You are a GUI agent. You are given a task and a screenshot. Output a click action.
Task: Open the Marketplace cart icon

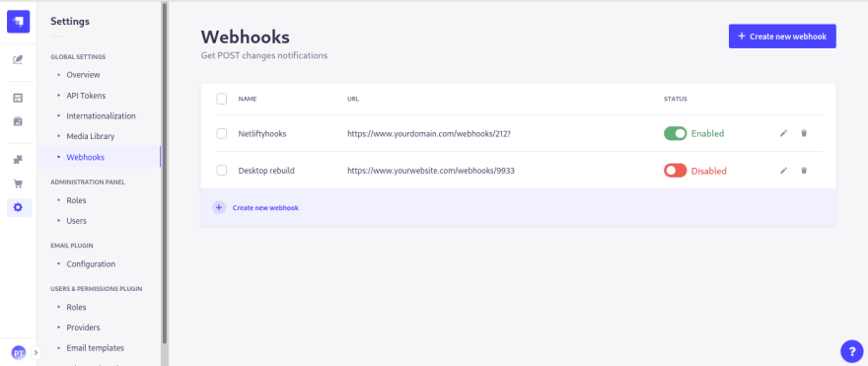click(19, 183)
